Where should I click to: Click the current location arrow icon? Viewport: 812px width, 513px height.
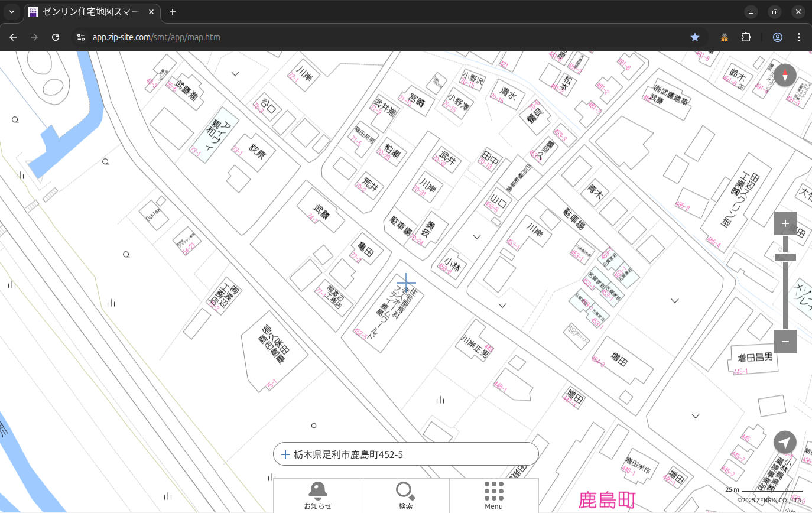[785, 442]
